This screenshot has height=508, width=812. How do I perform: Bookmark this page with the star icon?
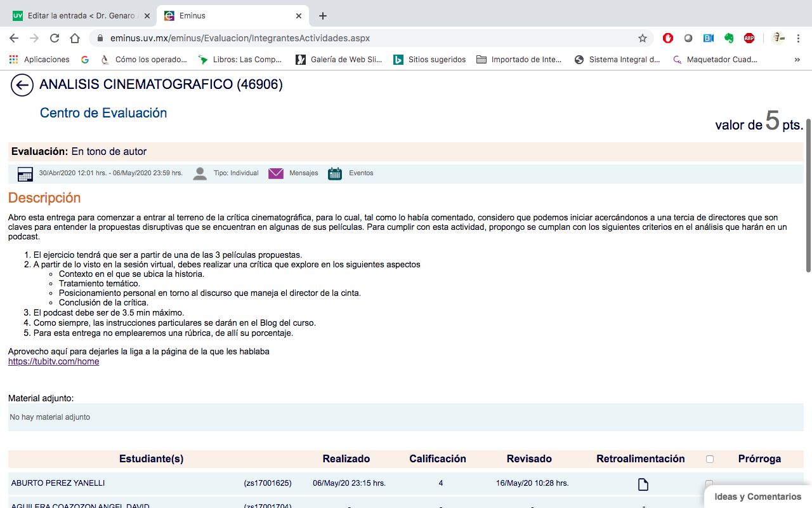(x=643, y=38)
